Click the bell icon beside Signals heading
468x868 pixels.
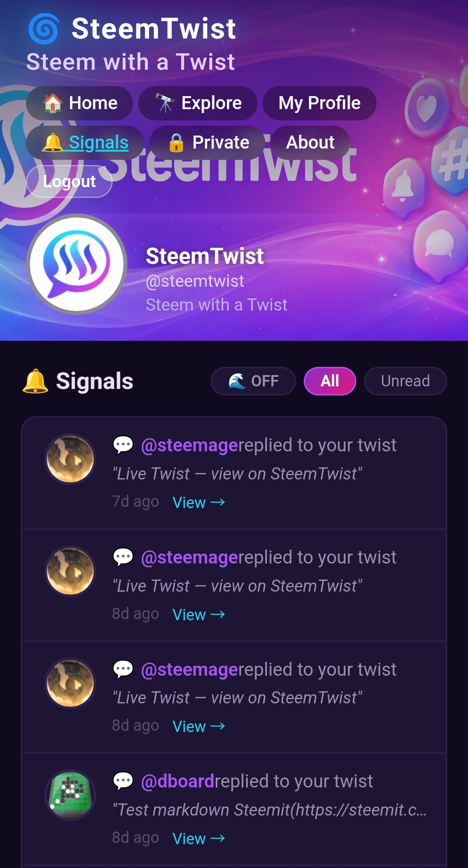click(x=35, y=381)
